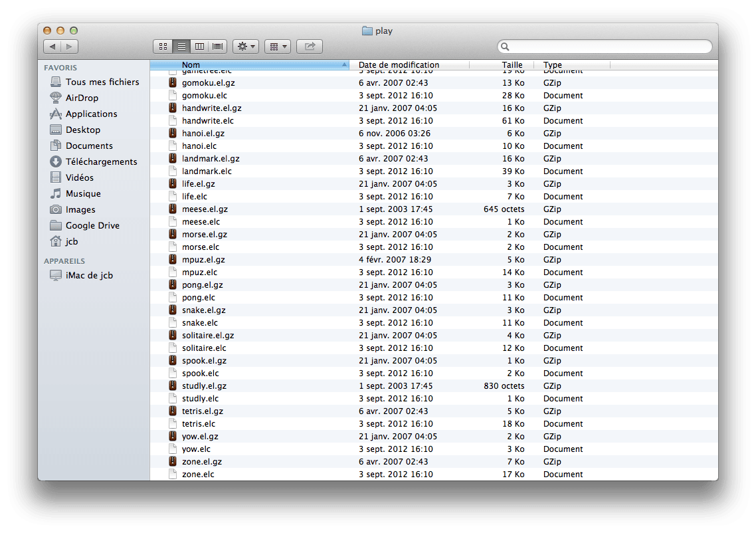Open the gear action menu dropdown
This screenshot has height=533, width=756.
click(x=246, y=47)
